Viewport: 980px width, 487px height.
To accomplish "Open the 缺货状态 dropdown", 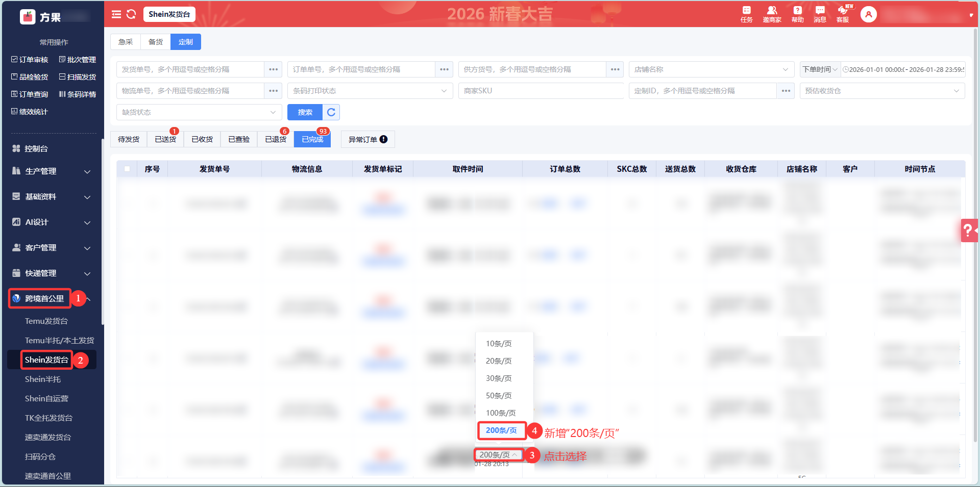I will point(199,112).
